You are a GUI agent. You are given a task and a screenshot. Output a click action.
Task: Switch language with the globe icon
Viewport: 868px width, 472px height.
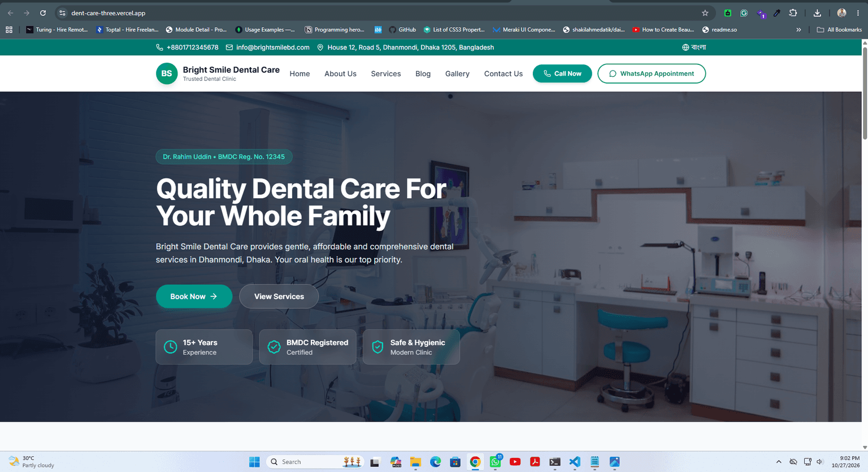(685, 47)
